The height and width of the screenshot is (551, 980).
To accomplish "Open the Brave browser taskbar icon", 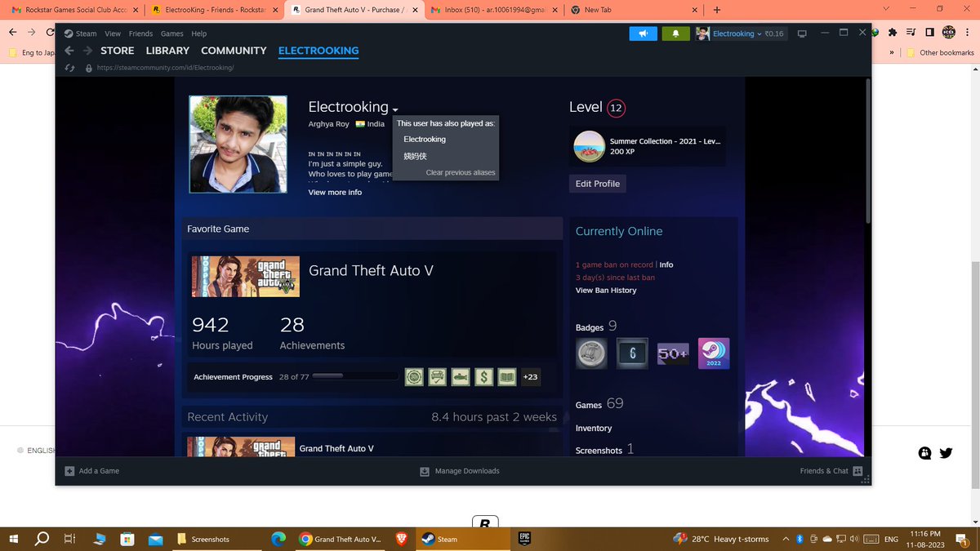I will [401, 539].
